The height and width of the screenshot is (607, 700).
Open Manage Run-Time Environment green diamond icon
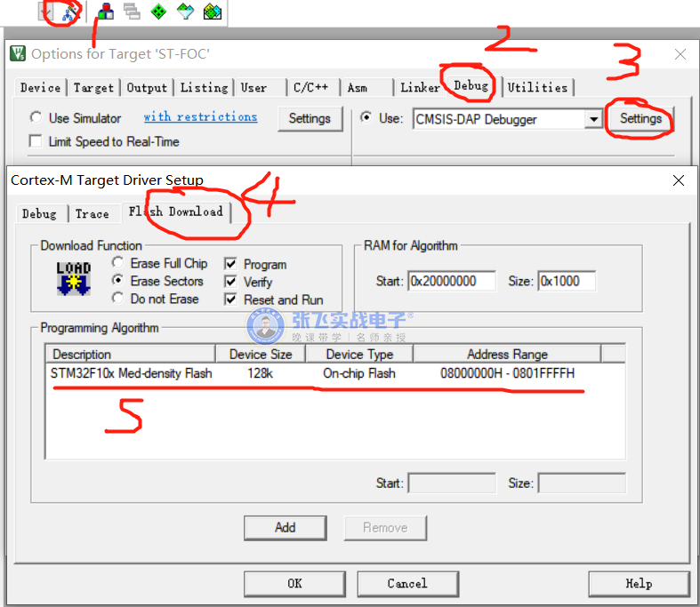coord(158,12)
